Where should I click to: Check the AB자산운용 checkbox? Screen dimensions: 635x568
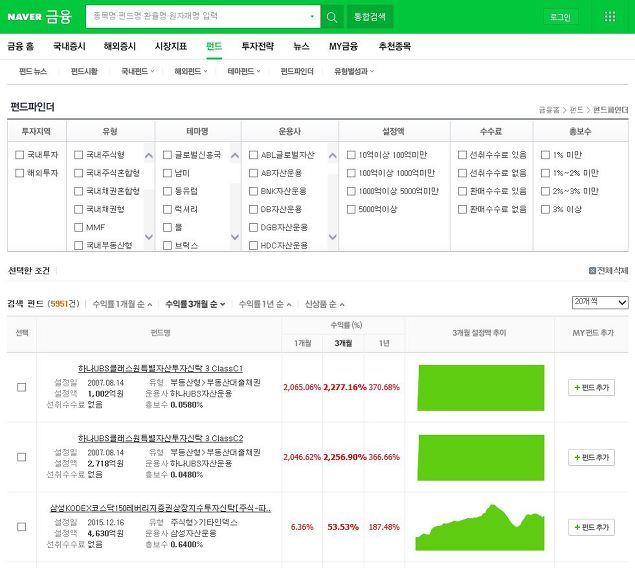(253, 173)
